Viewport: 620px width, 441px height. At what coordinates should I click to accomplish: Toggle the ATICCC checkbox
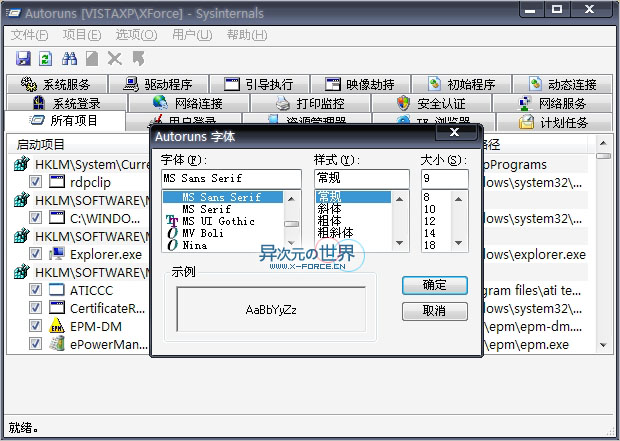[35, 290]
